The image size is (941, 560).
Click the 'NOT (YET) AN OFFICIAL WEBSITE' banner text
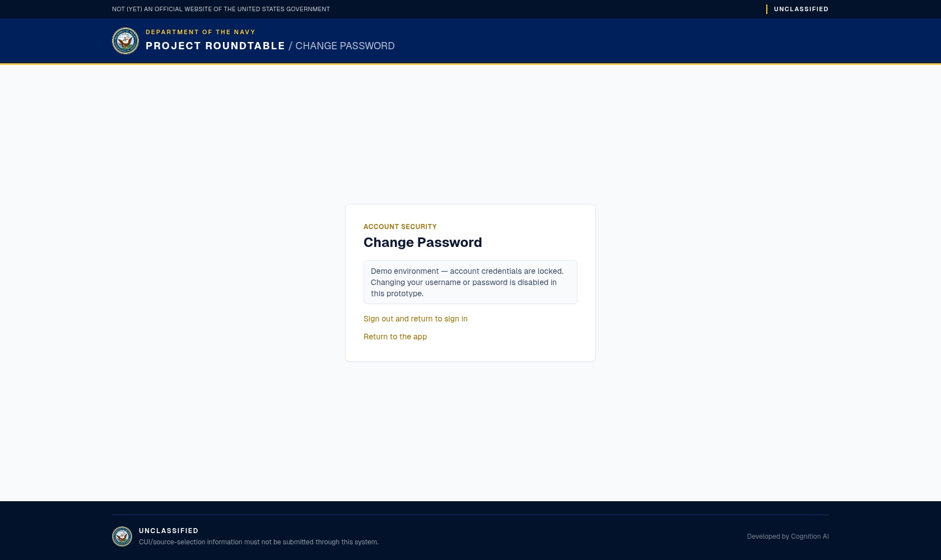[221, 9]
